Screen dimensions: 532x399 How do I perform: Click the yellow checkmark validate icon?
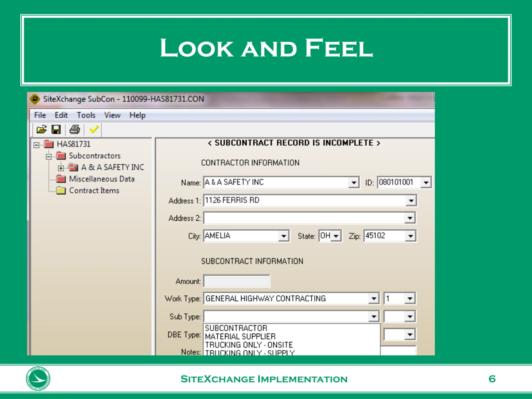click(94, 129)
